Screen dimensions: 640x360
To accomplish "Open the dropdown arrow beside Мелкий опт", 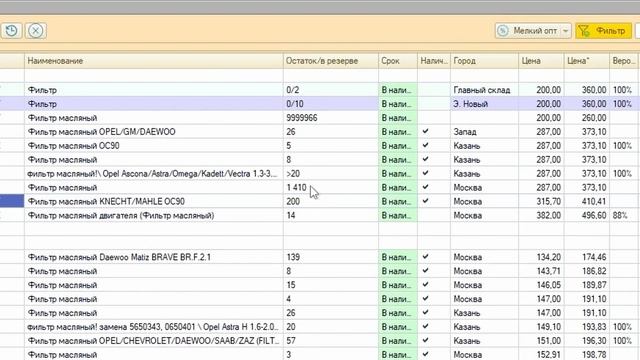I will click(x=566, y=31).
